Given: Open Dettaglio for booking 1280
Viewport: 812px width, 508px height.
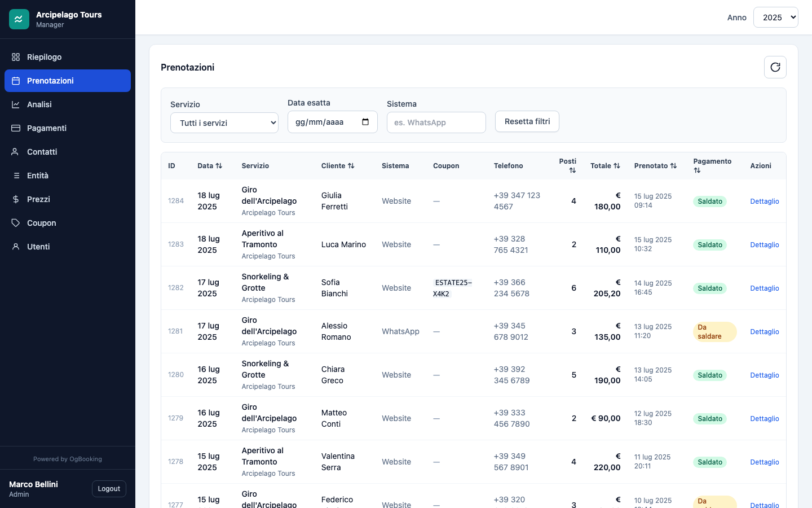Looking at the screenshot, I should (x=765, y=375).
